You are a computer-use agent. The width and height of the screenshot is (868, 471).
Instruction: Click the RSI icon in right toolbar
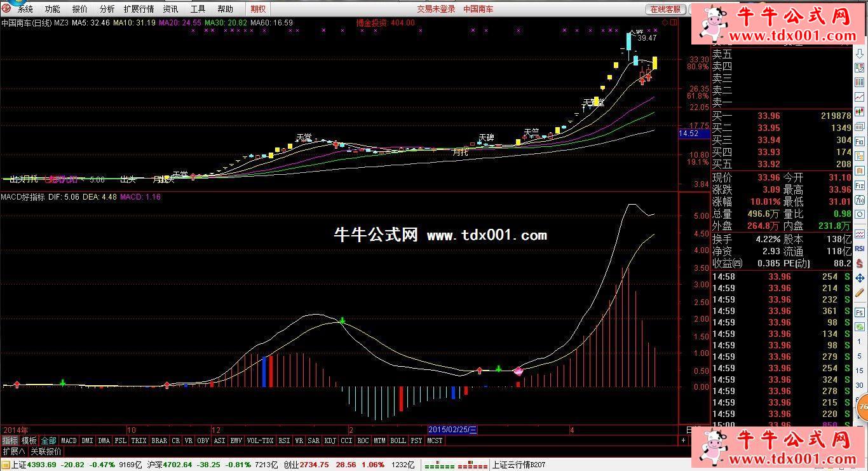pos(860,249)
